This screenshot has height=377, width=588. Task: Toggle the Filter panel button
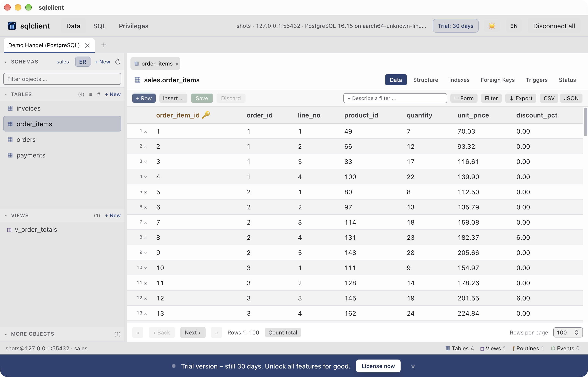(491, 98)
